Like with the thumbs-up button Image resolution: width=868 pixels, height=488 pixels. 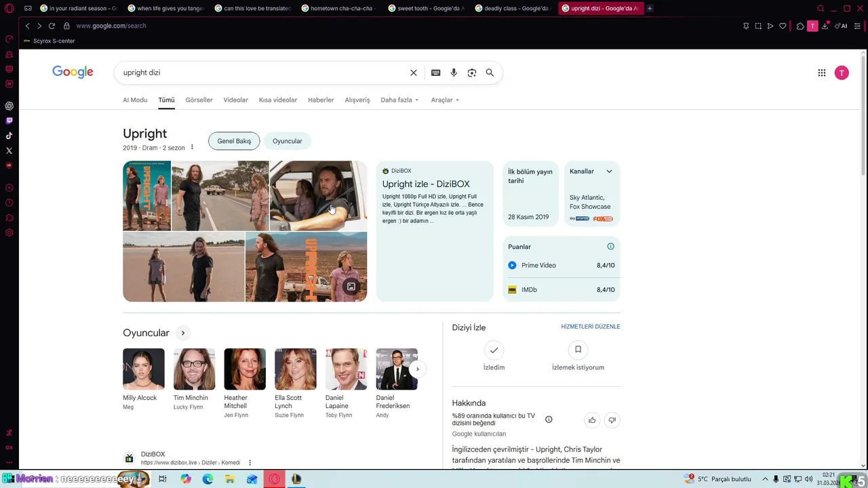(x=592, y=420)
